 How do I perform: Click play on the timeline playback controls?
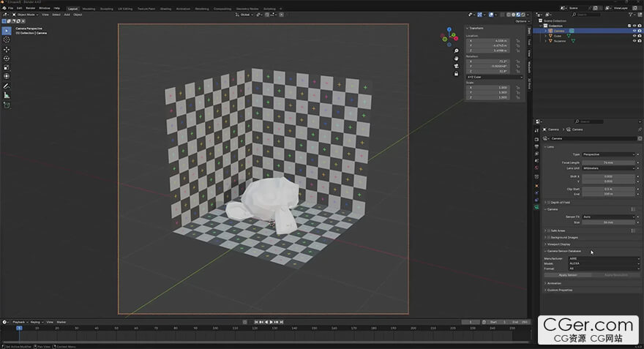tap(272, 322)
